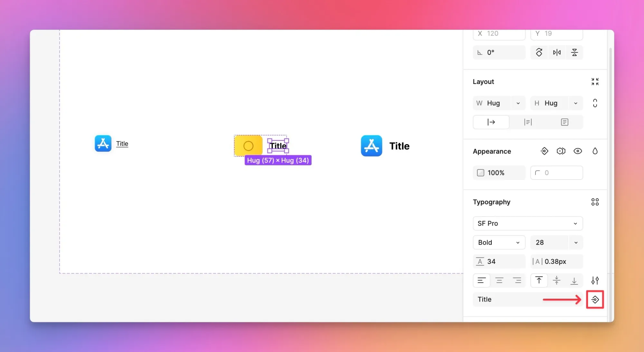Click the flip vertical icon
Viewport: 644px width, 352px height.
tap(574, 52)
